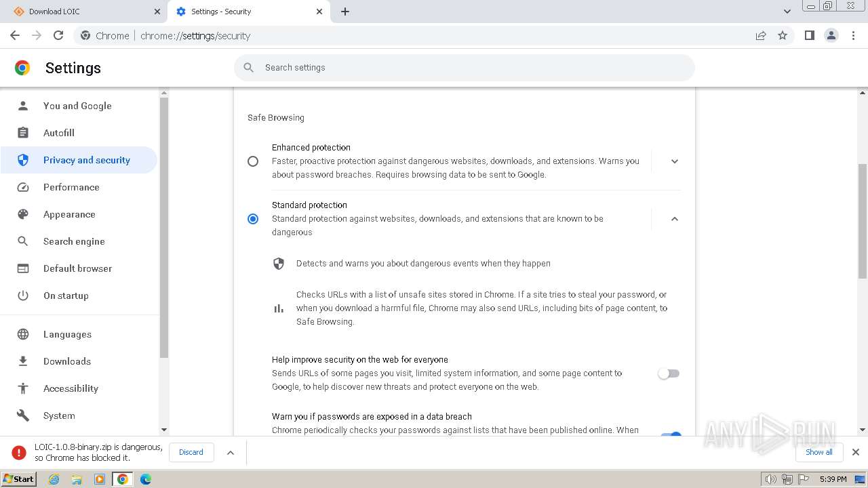Open a new tab with plus button

pyautogui.click(x=345, y=12)
